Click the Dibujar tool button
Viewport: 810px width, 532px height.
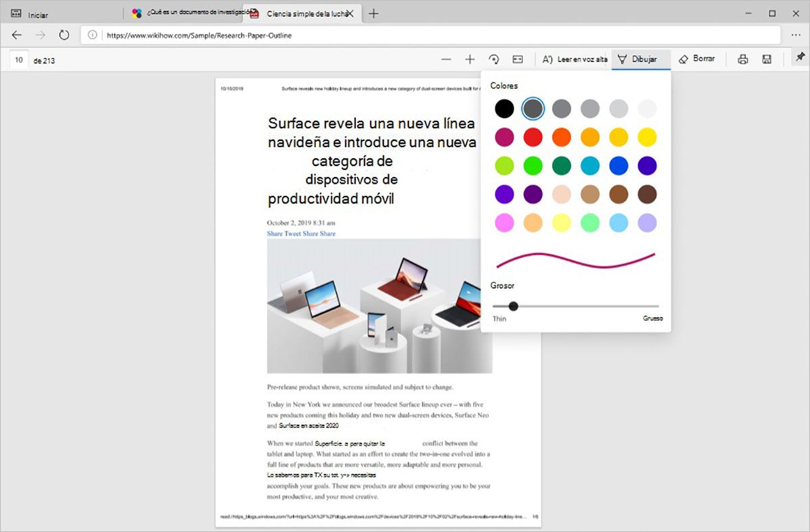tap(641, 59)
